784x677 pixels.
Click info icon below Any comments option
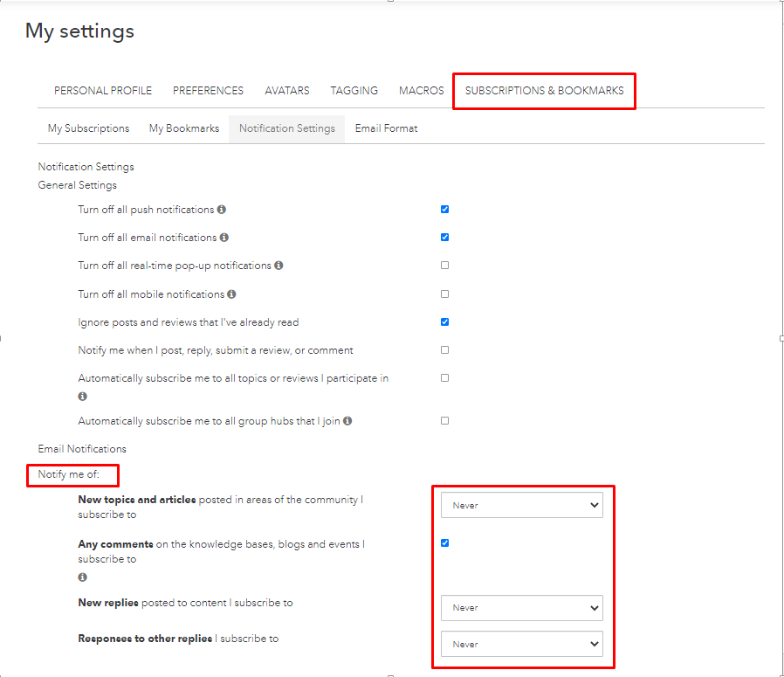click(83, 577)
